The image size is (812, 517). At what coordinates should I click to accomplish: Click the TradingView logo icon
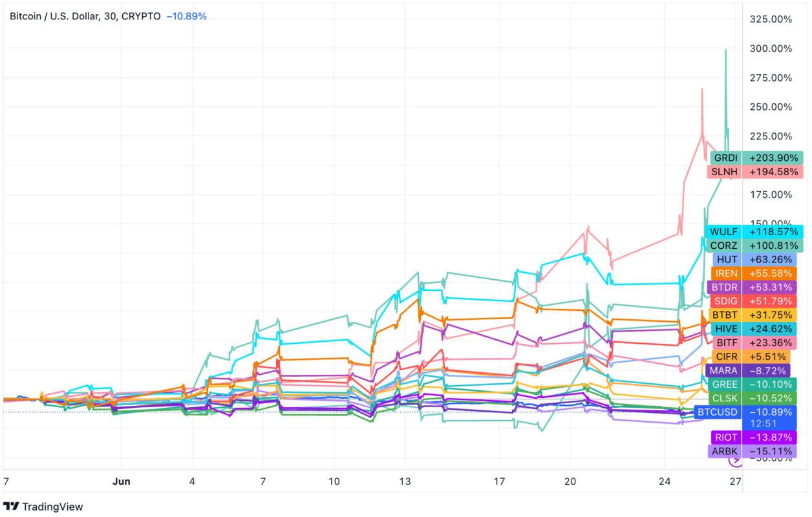10,507
